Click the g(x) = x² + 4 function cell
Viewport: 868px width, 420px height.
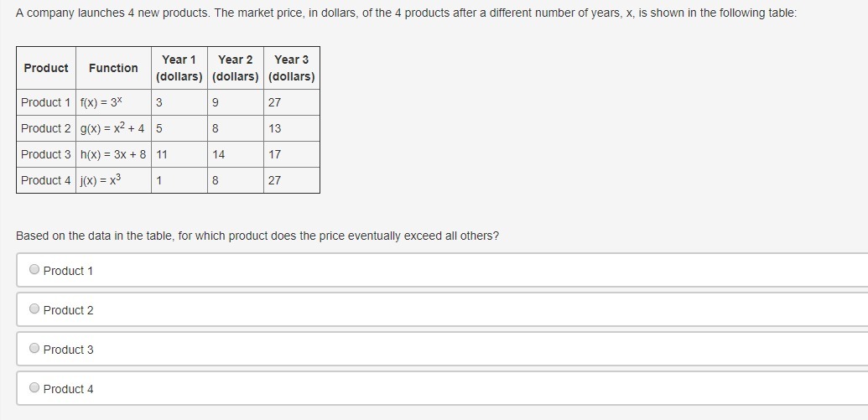(x=112, y=128)
